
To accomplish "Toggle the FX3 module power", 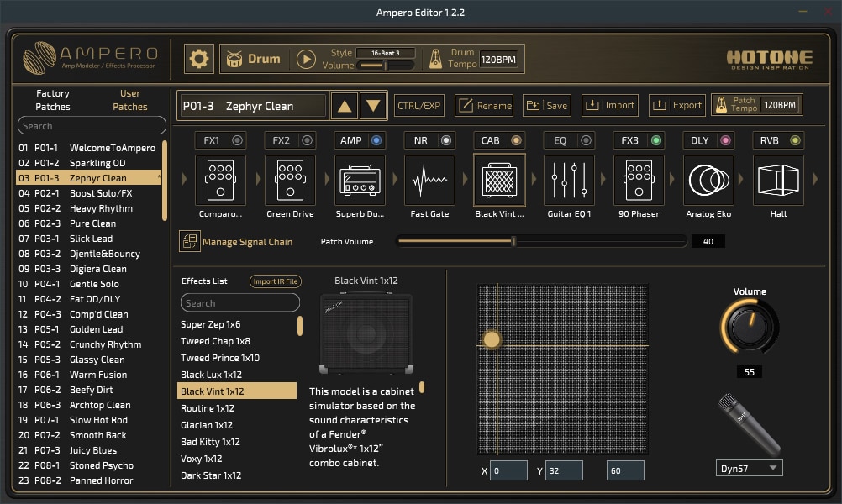I will [x=655, y=140].
